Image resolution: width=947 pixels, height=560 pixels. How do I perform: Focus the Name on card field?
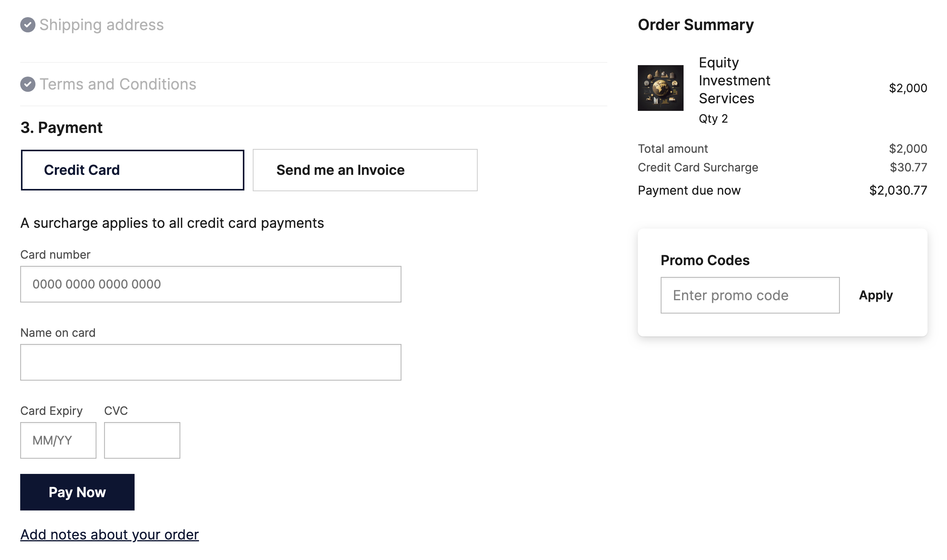click(210, 362)
